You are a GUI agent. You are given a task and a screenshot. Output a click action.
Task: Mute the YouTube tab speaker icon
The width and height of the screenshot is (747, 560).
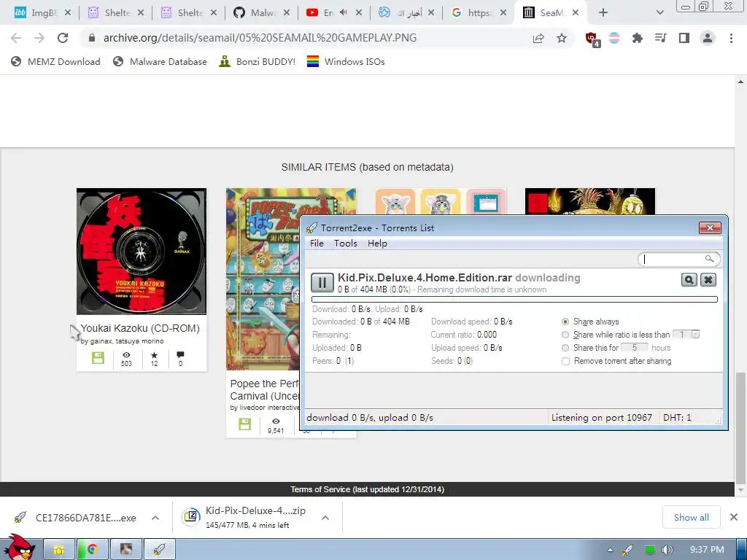coord(344,13)
